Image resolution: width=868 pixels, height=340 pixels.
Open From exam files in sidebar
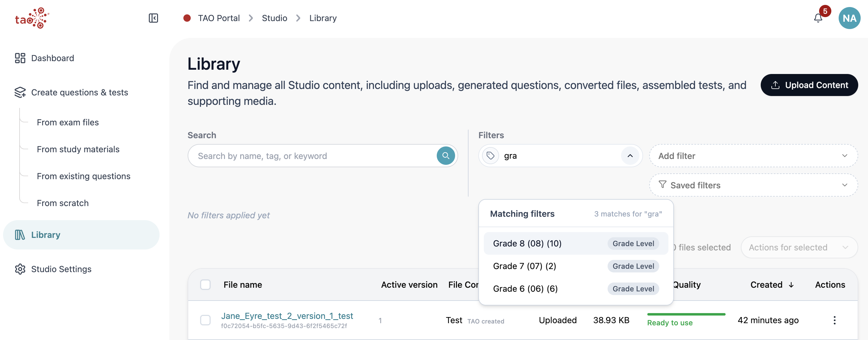(68, 122)
